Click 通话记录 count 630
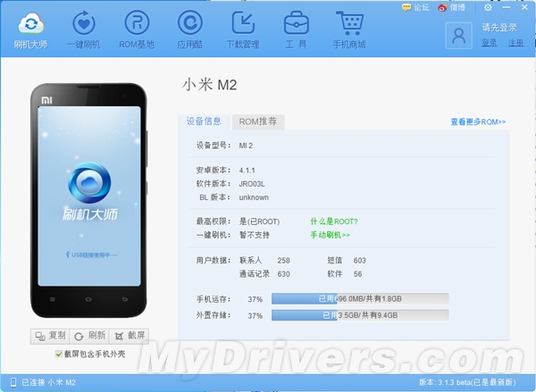 (x=283, y=274)
